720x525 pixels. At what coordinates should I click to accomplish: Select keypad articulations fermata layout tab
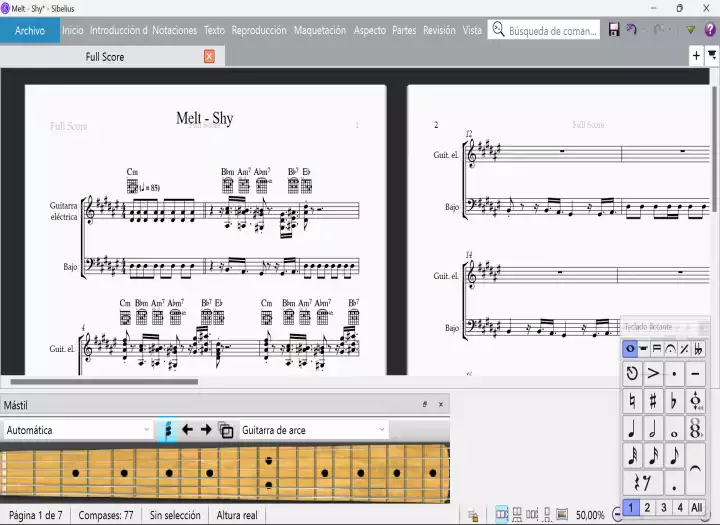coord(670,349)
